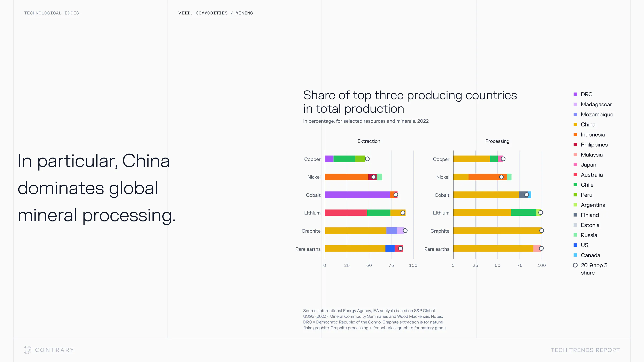
Task: Click the US blue legend swatch
Action: 575,245
